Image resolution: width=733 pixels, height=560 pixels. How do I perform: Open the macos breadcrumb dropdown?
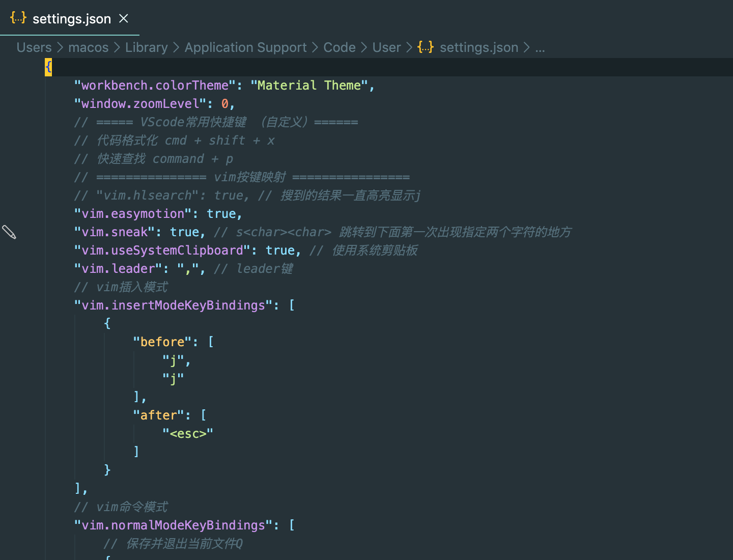pyautogui.click(x=88, y=47)
